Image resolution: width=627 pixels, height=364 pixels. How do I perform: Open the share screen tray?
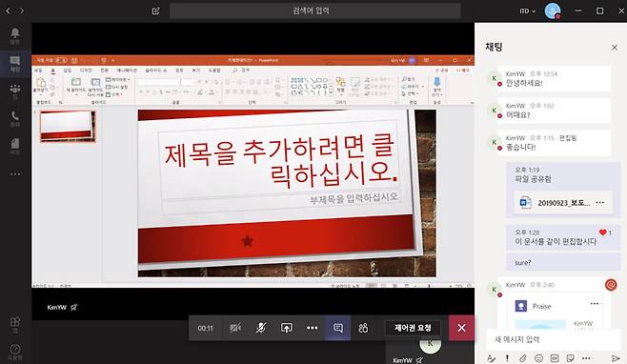pos(286,328)
